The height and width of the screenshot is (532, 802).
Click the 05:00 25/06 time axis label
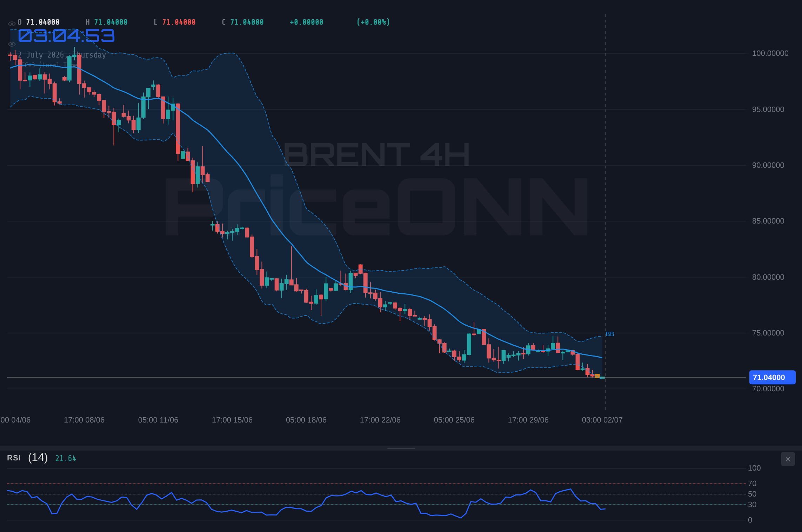[x=454, y=420]
